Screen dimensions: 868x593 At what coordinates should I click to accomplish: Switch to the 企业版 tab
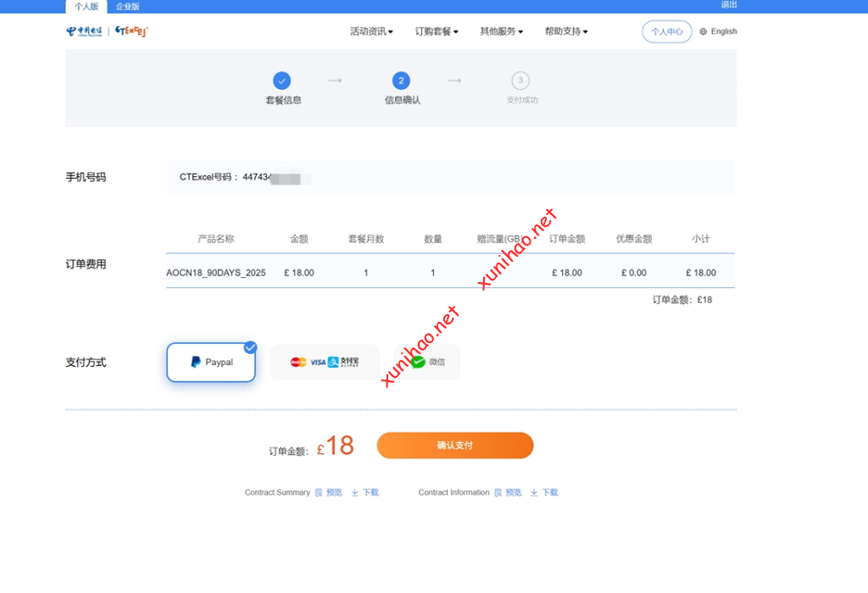pyautogui.click(x=128, y=7)
